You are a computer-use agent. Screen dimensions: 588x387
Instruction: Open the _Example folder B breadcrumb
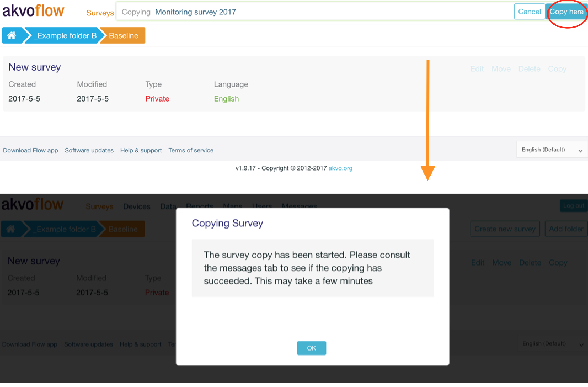(x=65, y=36)
